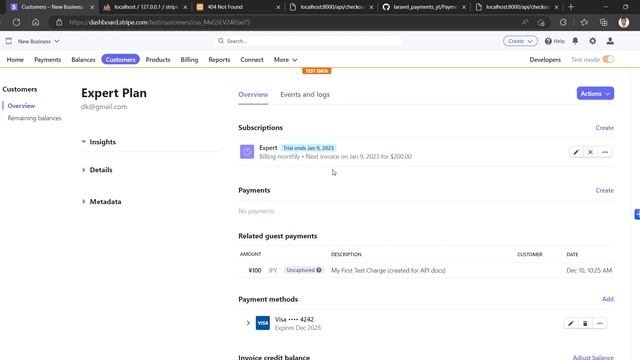The height and width of the screenshot is (360, 640).
Task: Open Remaining balances in sidebar
Action: (35, 118)
